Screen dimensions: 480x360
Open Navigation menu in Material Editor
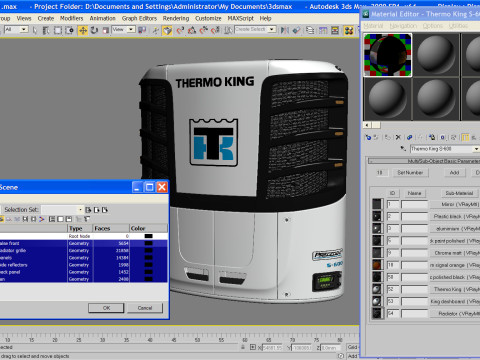click(x=403, y=26)
